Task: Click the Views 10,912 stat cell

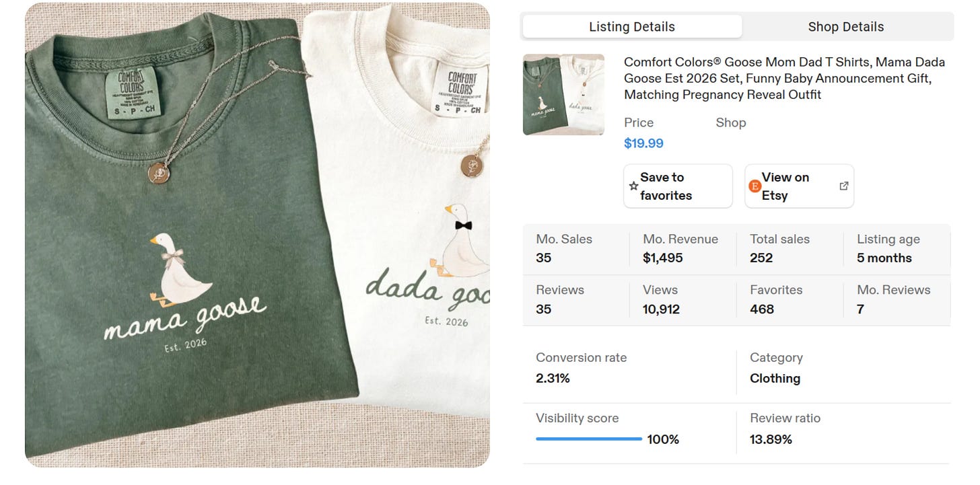Action: pyautogui.click(x=683, y=300)
